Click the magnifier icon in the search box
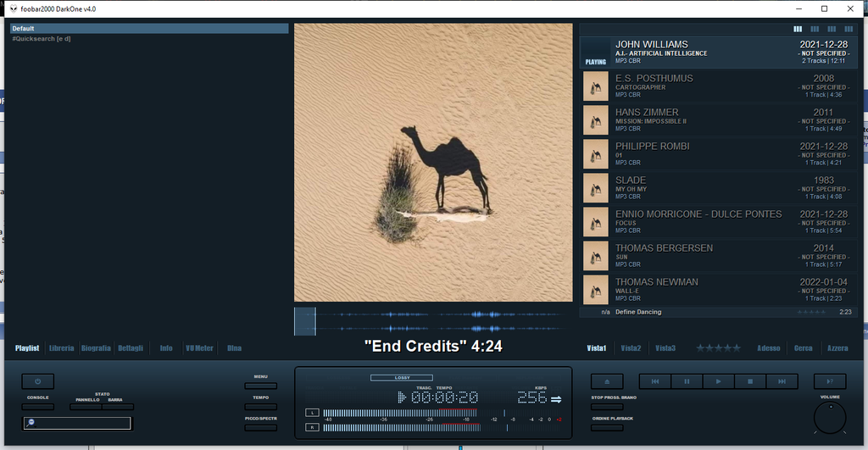 click(31, 423)
